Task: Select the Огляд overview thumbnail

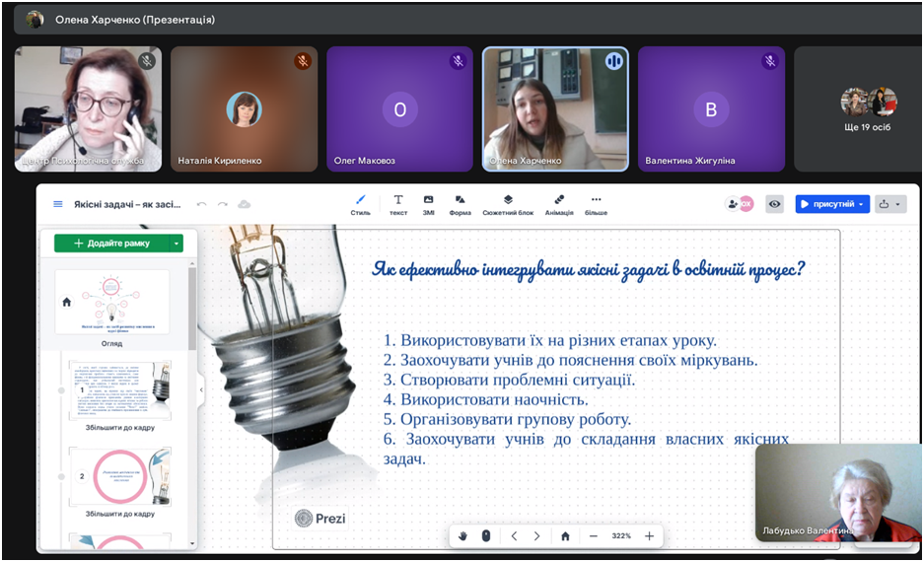Action: pos(112,303)
